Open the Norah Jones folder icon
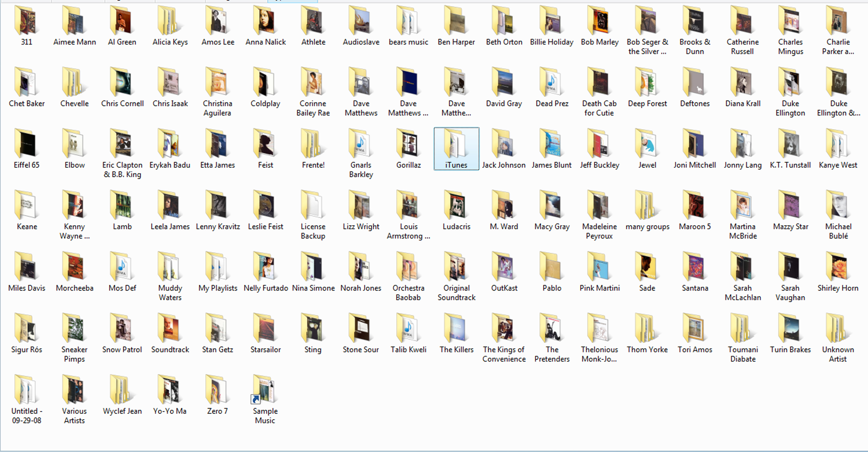868x452 pixels. (x=360, y=266)
